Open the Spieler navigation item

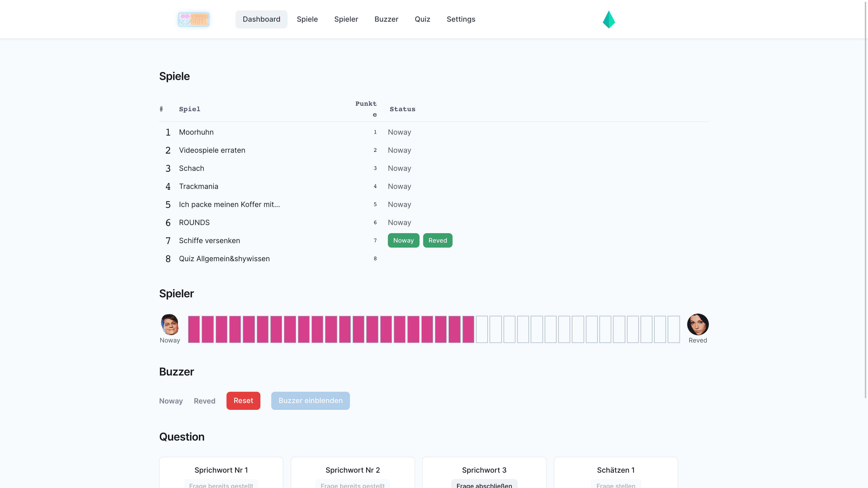(x=346, y=19)
